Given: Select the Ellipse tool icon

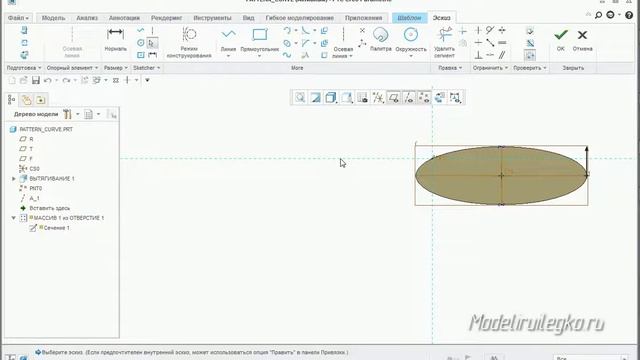Looking at the screenshot, I should [x=287, y=43].
